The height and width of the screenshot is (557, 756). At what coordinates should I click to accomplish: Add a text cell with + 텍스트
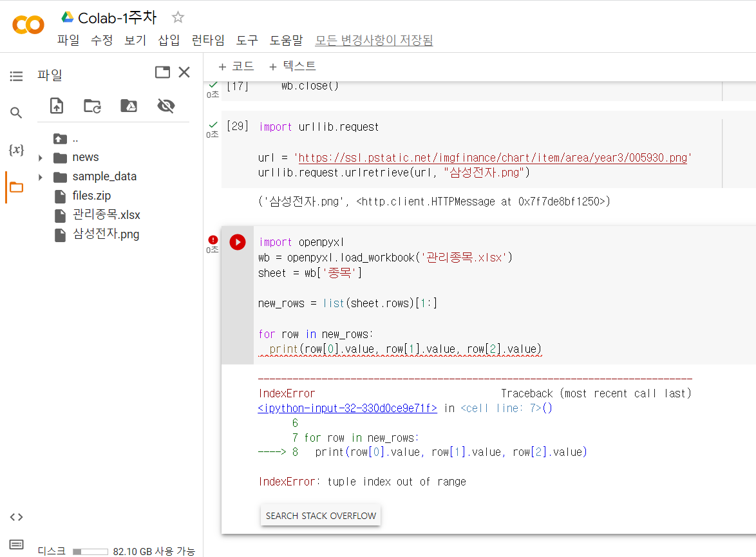tap(292, 66)
